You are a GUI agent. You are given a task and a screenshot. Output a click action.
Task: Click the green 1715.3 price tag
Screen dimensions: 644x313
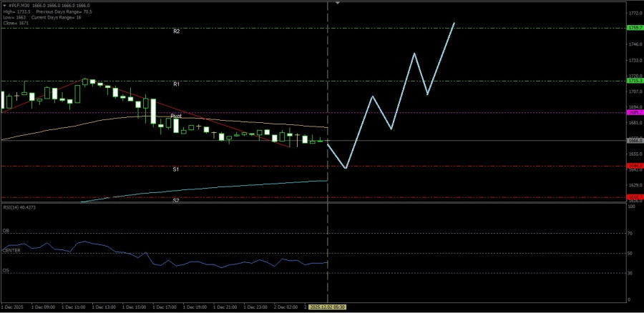point(634,81)
